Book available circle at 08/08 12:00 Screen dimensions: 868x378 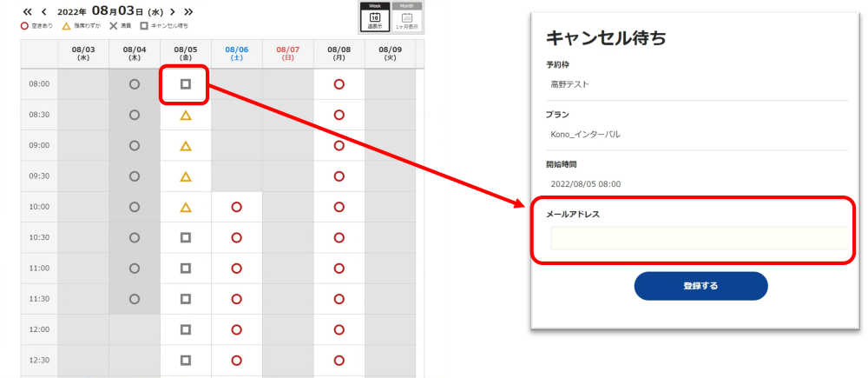[339, 329]
